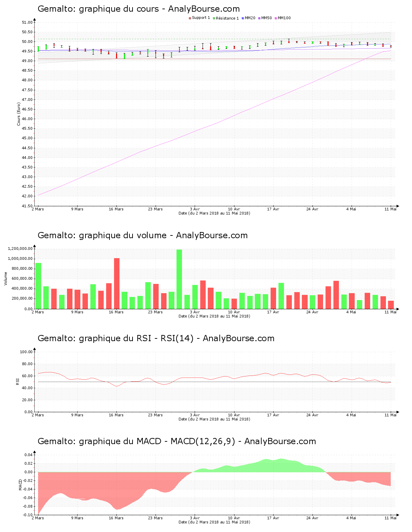Click the tall red volume bar above 16 Mars
This screenshot has height=532, width=412.
pyautogui.click(x=117, y=284)
